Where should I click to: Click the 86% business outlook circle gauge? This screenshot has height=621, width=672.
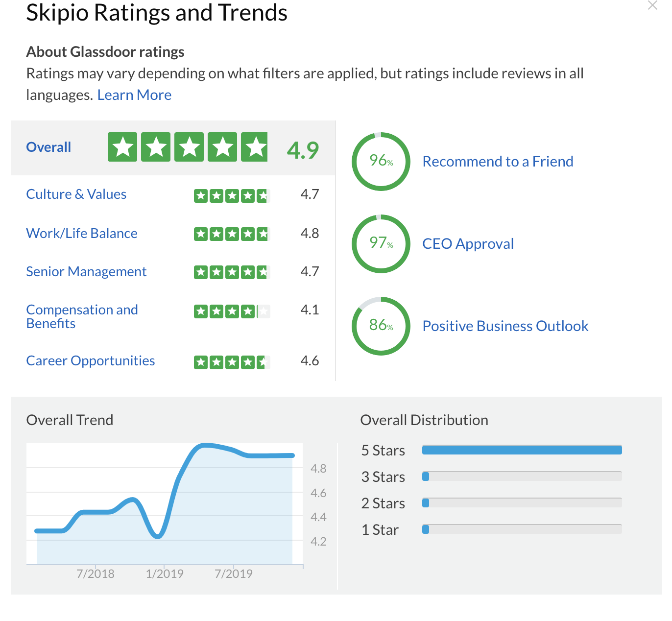point(381,326)
